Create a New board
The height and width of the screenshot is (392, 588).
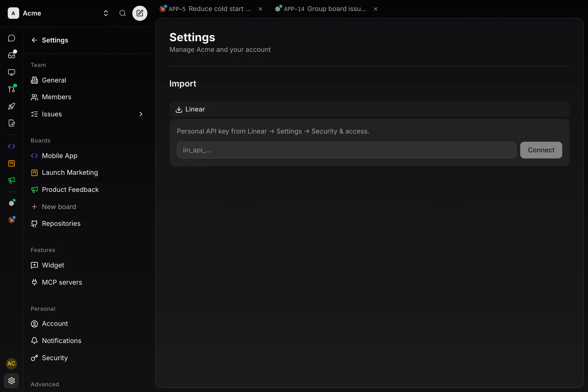[x=87, y=207]
